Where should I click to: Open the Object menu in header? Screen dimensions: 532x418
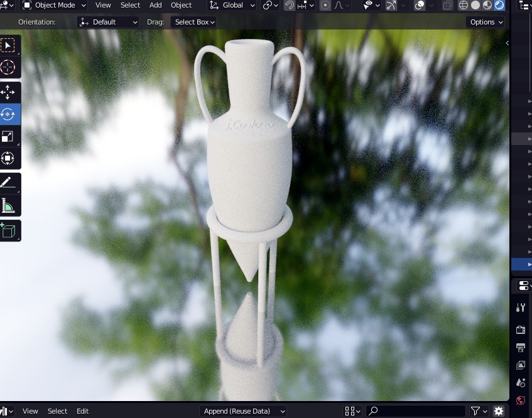point(181,6)
